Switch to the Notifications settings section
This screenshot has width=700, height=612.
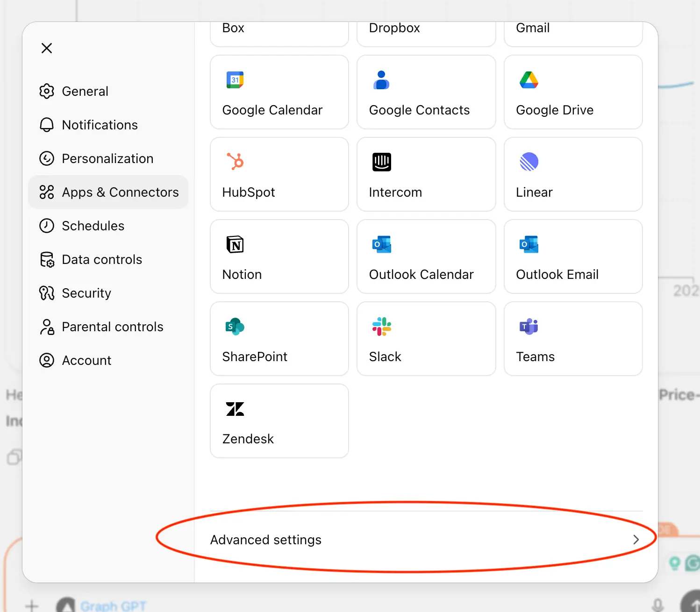click(x=100, y=125)
